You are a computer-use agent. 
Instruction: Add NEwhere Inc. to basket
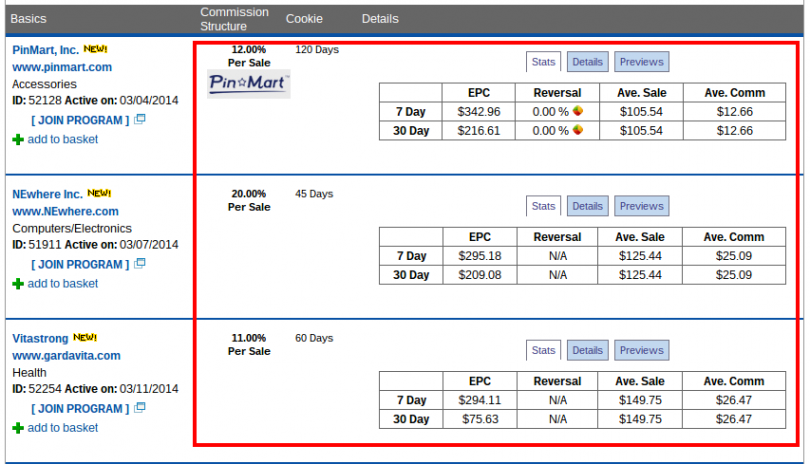(x=63, y=284)
